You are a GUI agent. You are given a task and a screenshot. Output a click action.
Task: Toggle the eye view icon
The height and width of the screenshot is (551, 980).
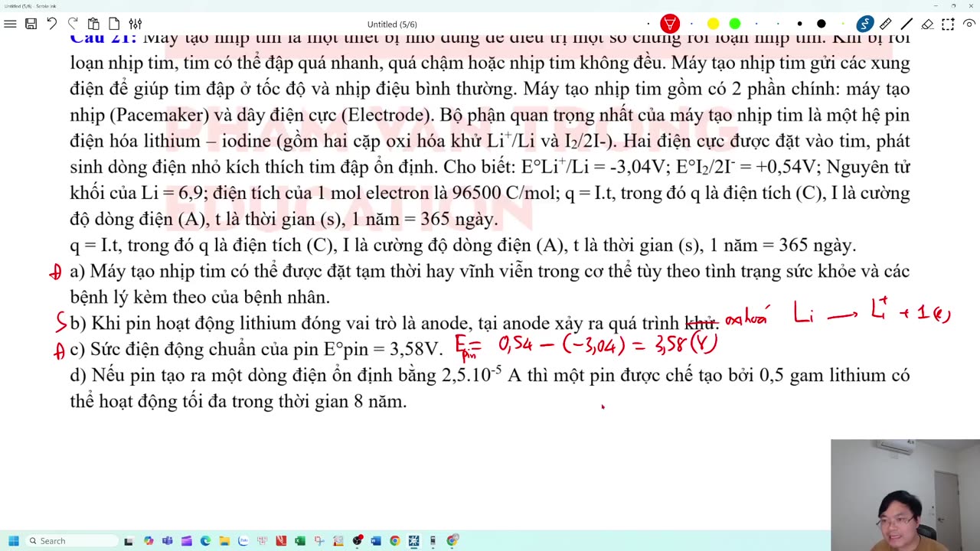pyautogui.click(x=969, y=24)
